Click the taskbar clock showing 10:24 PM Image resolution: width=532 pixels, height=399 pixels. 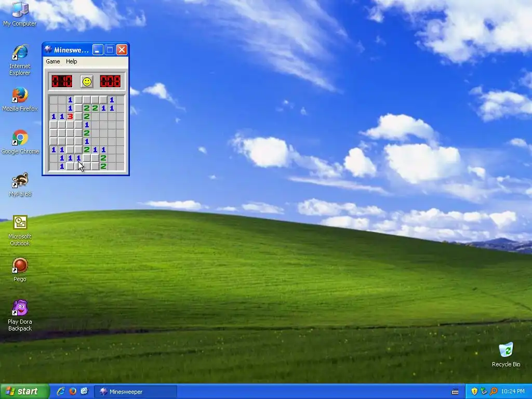point(512,391)
